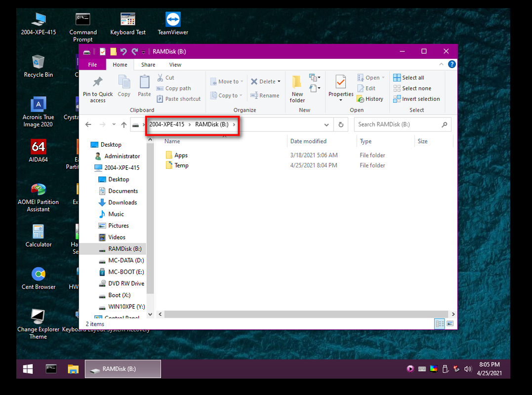Expand address bar previous locations dropdown

point(327,125)
